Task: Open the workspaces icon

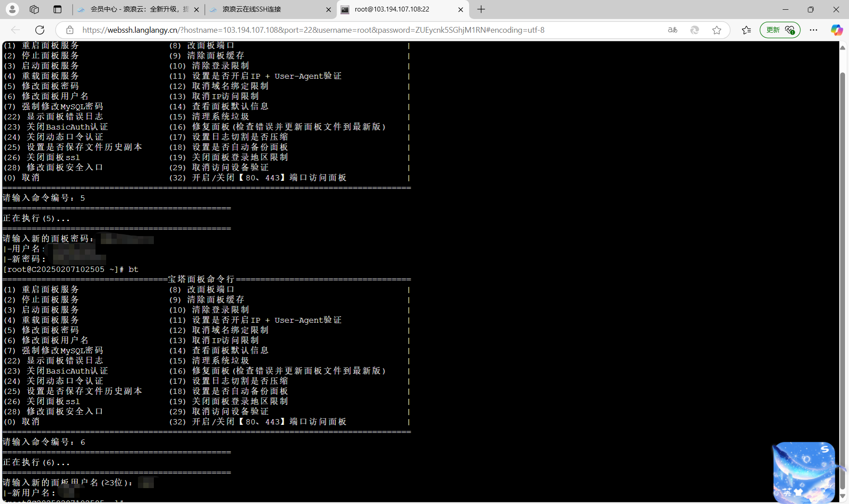Action: pyautogui.click(x=34, y=9)
